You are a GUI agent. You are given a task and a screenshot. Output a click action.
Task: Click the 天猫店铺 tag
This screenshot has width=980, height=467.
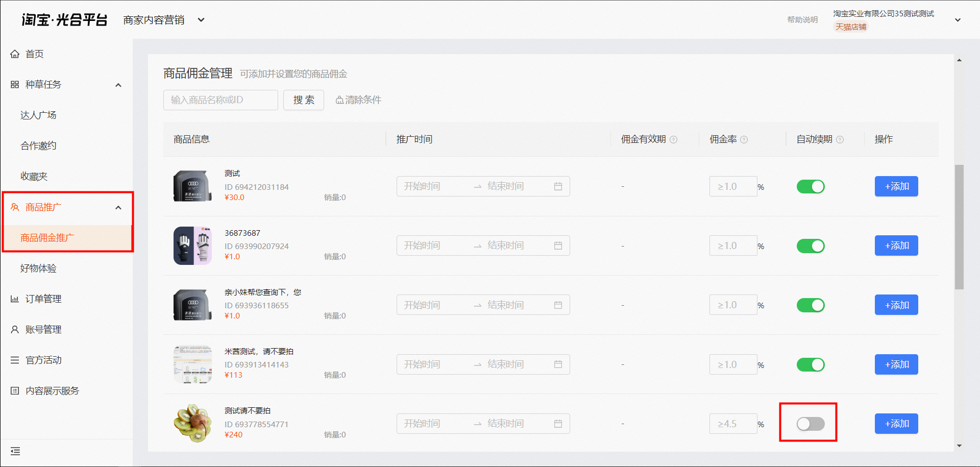point(851,27)
